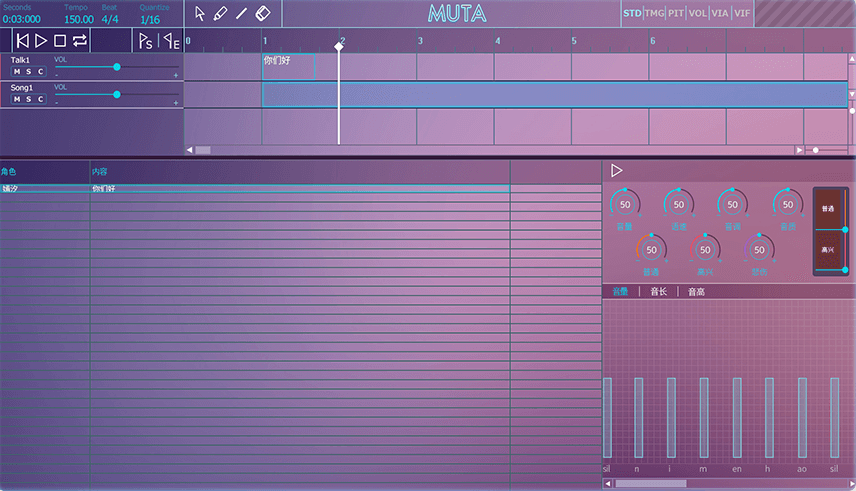Switch to the VIA parameter tab
This screenshot has height=491, width=856.
click(x=720, y=13)
